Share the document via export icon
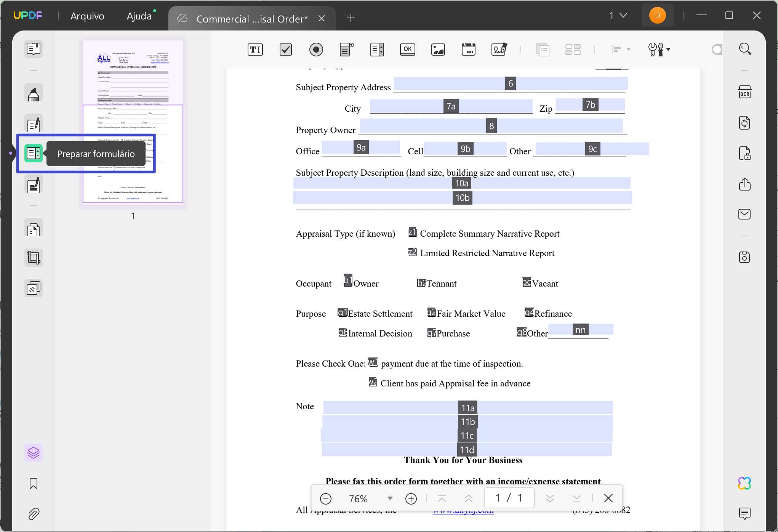This screenshot has width=778, height=532. (744, 184)
